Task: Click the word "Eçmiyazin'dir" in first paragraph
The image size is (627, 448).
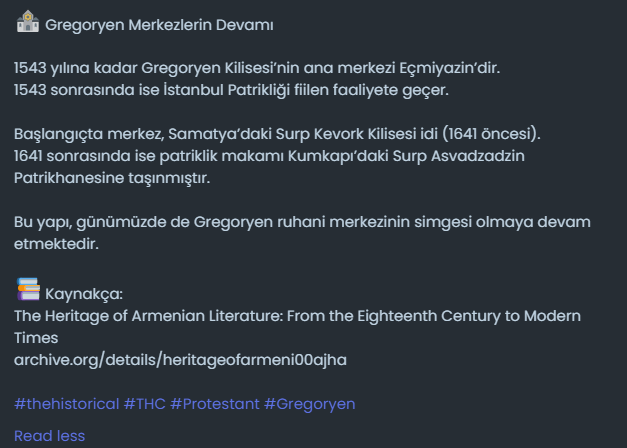Action: coord(449,69)
